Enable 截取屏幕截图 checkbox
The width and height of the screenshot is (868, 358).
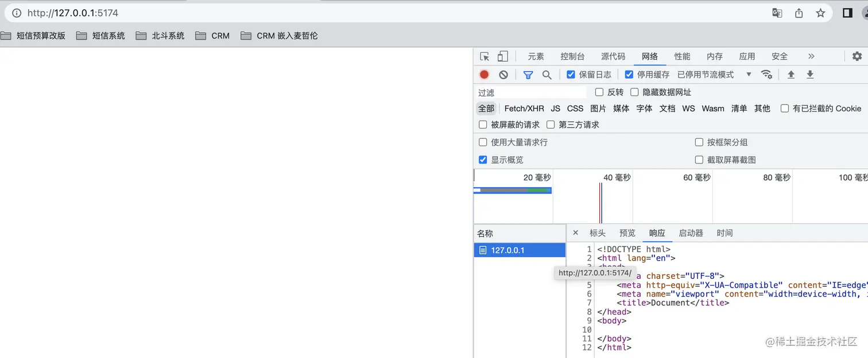(x=699, y=159)
